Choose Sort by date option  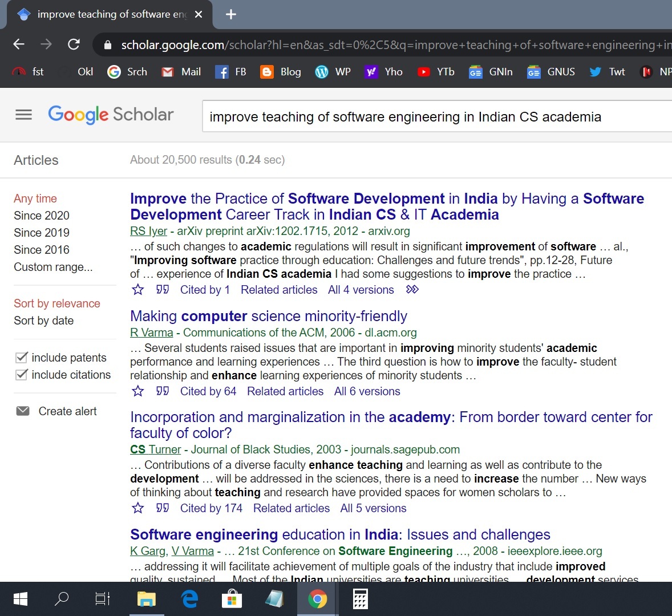point(44,321)
